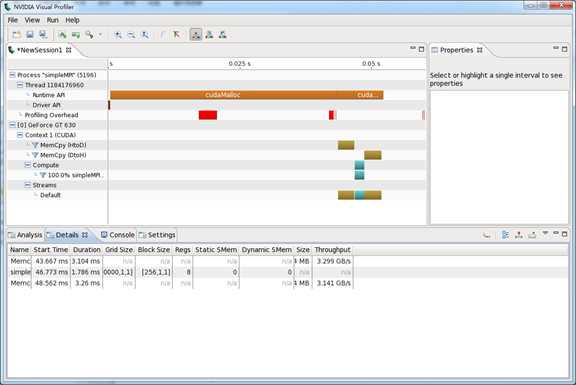Click the save all toolbar icon

[x=43, y=35]
